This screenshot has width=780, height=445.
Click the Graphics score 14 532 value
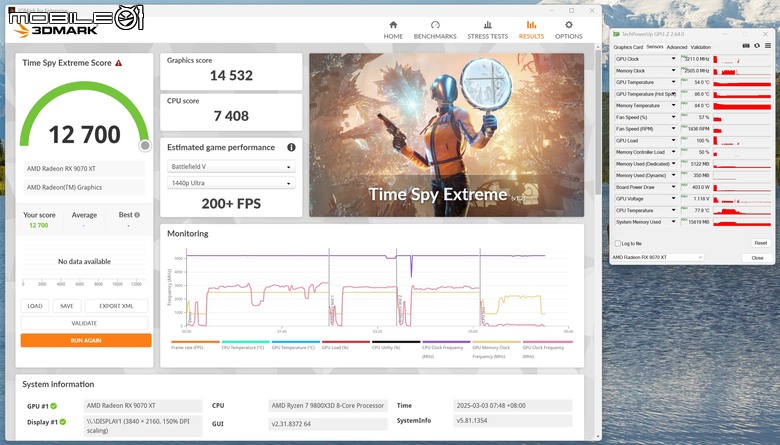coord(231,76)
